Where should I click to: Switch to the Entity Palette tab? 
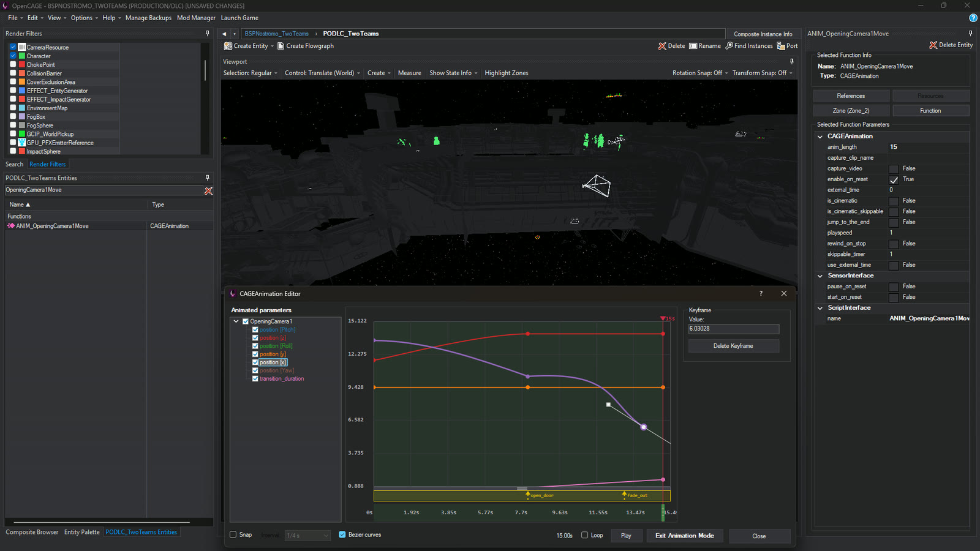tap(81, 533)
